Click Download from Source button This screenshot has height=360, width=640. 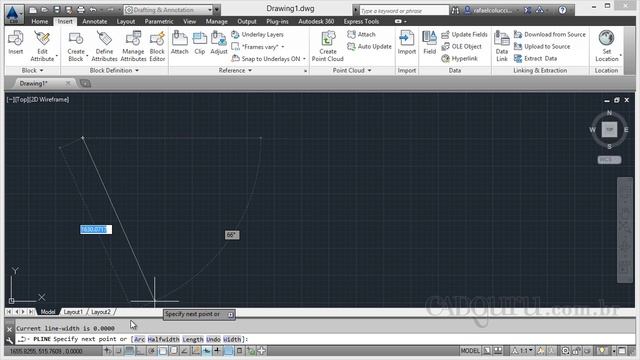point(550,34)
